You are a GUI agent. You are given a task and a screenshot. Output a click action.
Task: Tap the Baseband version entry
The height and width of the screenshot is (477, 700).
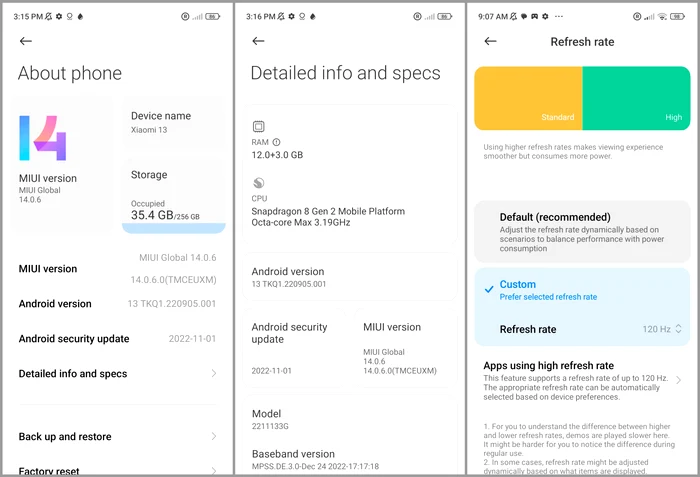(x=350, y=460)
